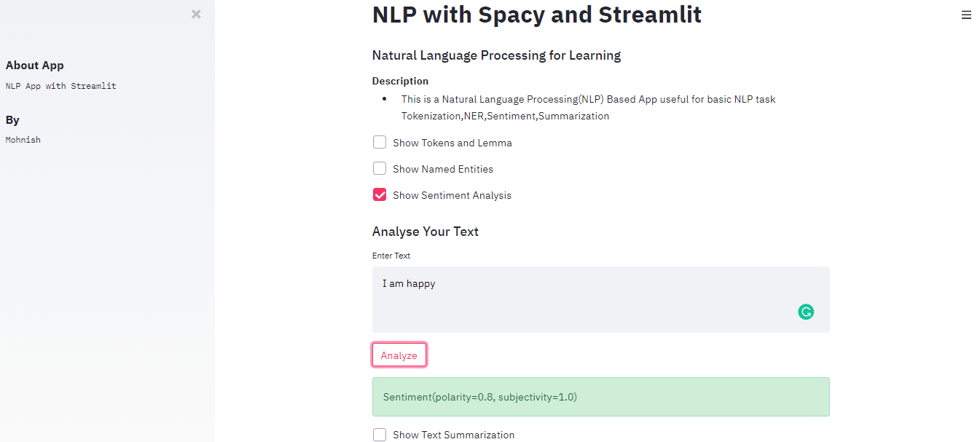This screenshot has height=442, width=980.
Task: Select the 'I am happy' text in the textbox
Action: tap(409, 283)
